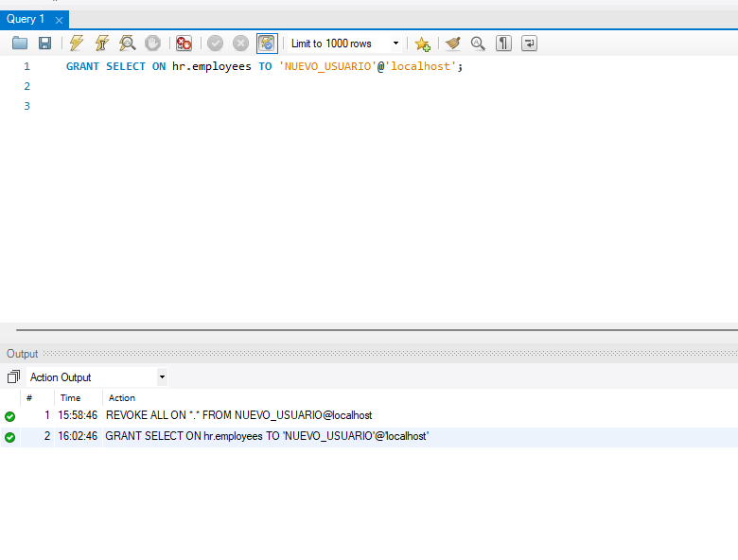
Task: Click the Output panel title
Action: click(x=22, y=354)
